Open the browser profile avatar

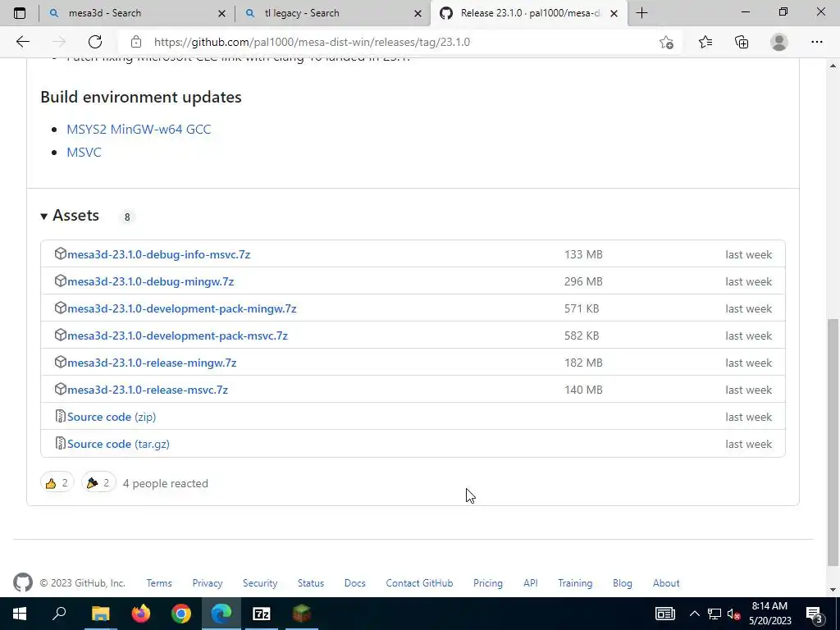(779, 42)
